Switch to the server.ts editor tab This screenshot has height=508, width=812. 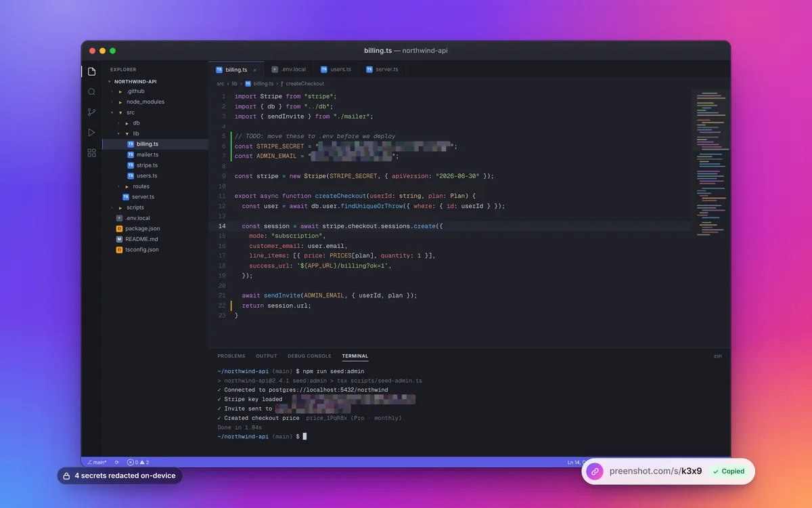382,69
